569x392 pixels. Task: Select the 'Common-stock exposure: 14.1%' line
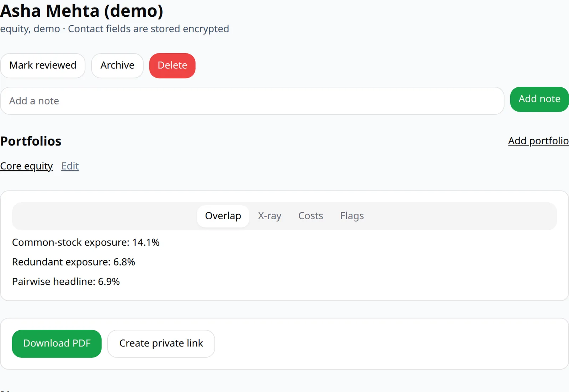pos(86,242)
